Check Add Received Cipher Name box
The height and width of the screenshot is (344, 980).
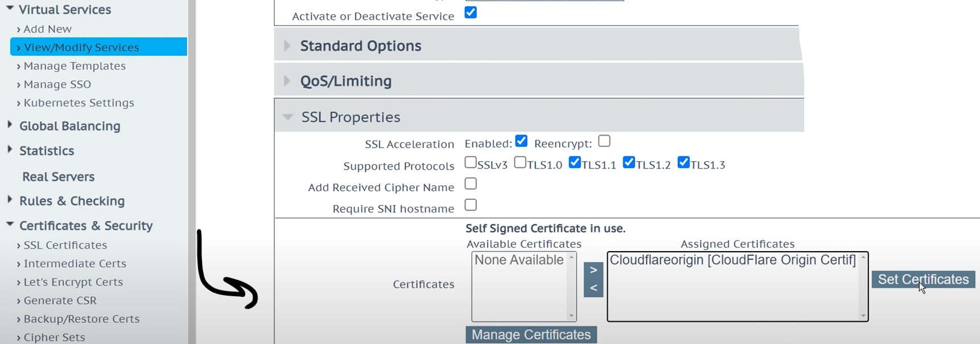(471, 184)
